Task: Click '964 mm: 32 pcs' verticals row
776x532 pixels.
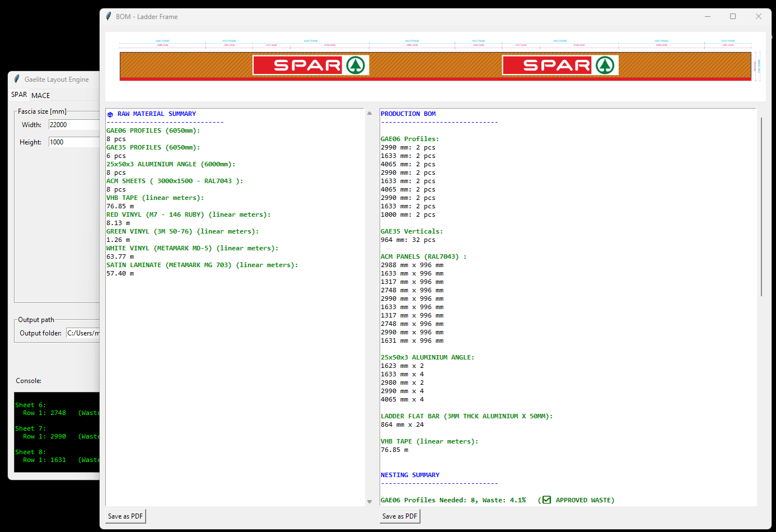Action: 408,240
